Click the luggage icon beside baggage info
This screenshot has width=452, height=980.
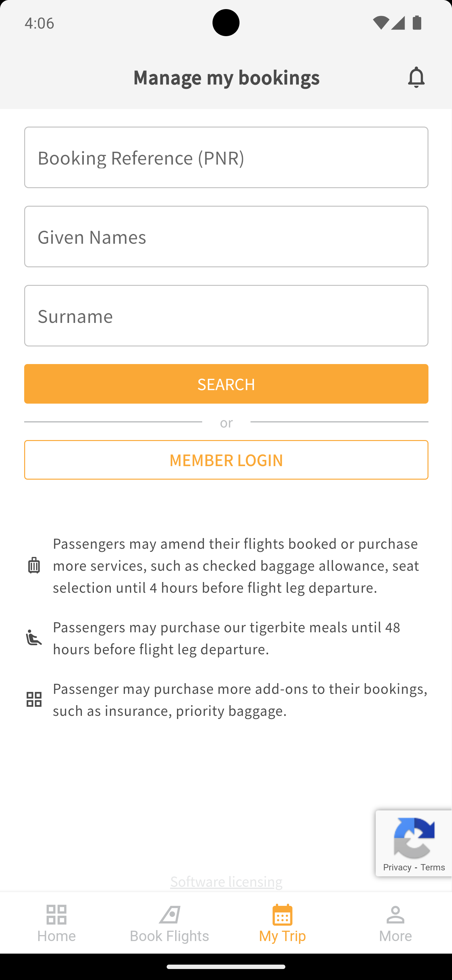coord(34,565)
